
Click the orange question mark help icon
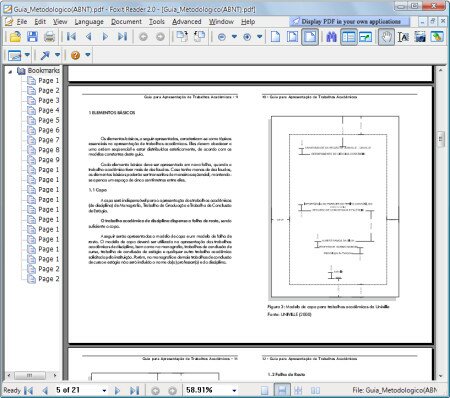click(x=75, y=55)
